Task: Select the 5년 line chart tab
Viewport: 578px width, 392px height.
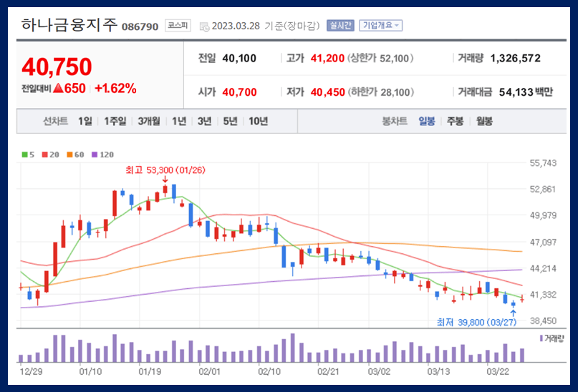Action: [x=230, y=121]
